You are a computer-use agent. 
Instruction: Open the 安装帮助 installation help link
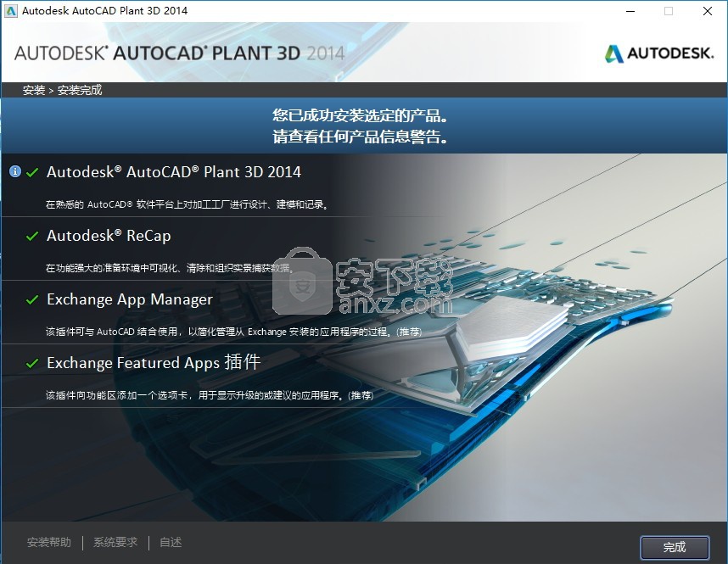(48, 542)
